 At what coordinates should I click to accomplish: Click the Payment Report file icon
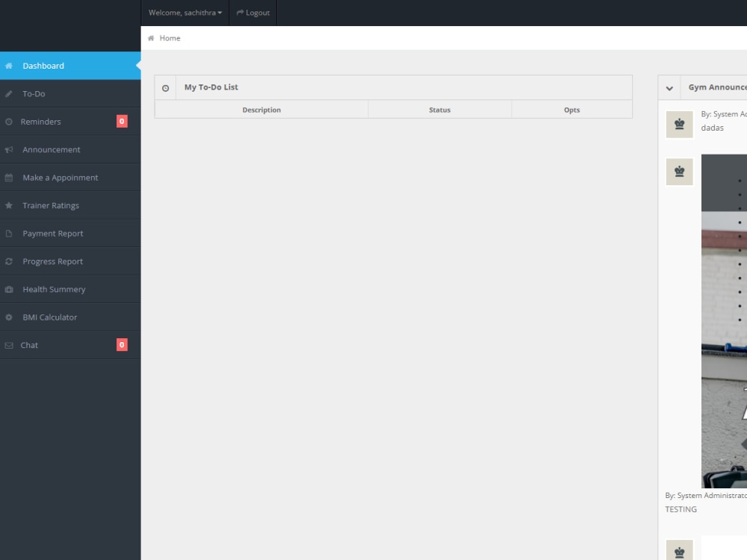(8, 233)
